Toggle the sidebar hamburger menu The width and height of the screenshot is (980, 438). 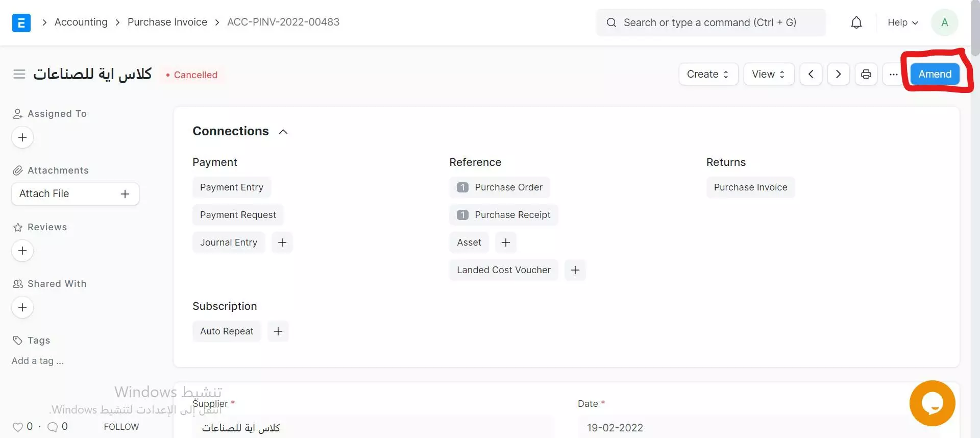coord(19,75)
